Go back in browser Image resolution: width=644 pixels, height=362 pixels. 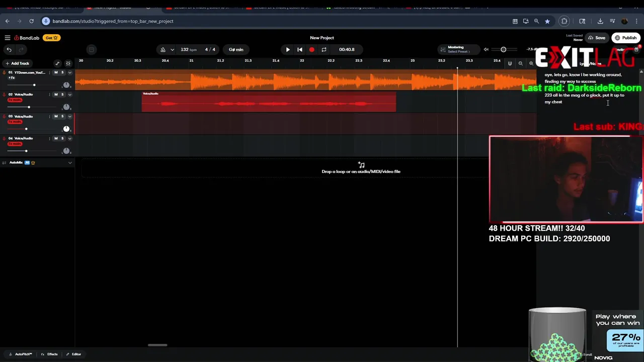7,21
